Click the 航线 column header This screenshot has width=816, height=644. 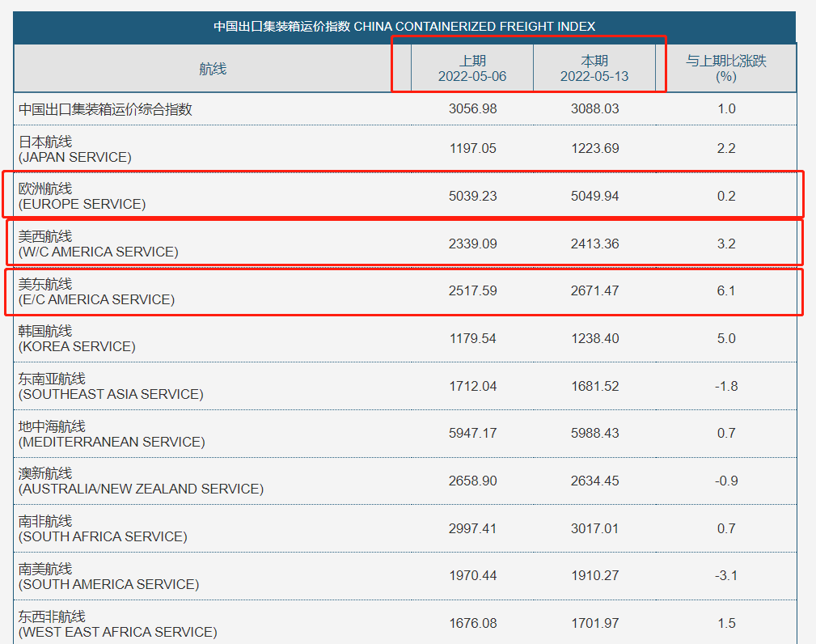213,69
